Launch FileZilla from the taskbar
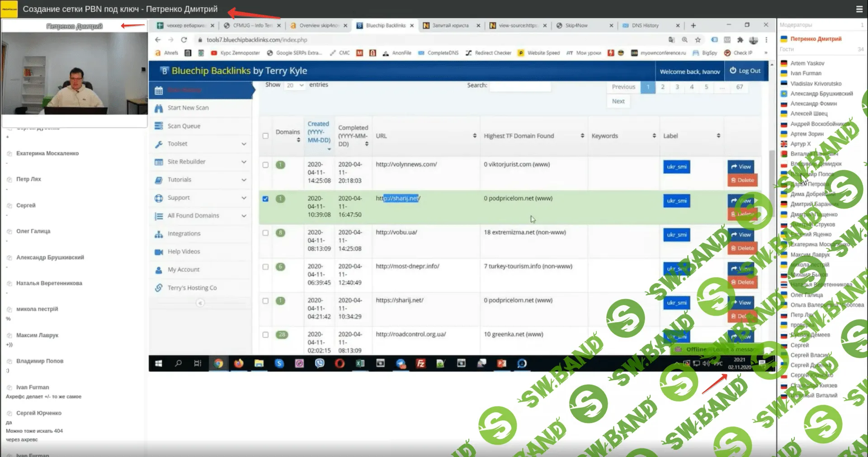The image size is (868, 457). pos(420,363)
